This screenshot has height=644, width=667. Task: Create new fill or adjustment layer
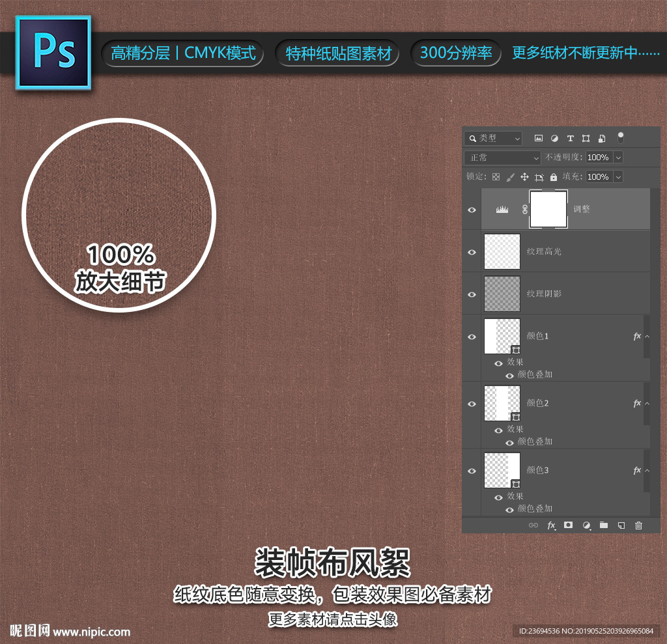pos(587,525)
